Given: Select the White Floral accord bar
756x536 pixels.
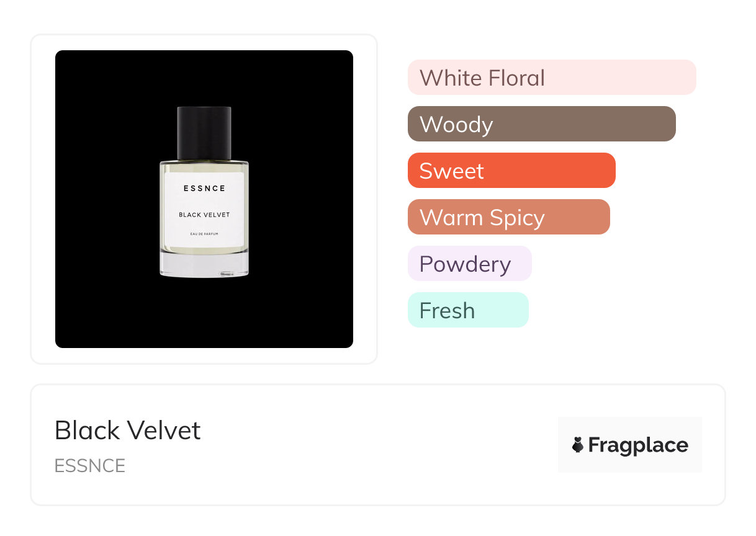Looking at the screenshot, I should tap(551, 78).
